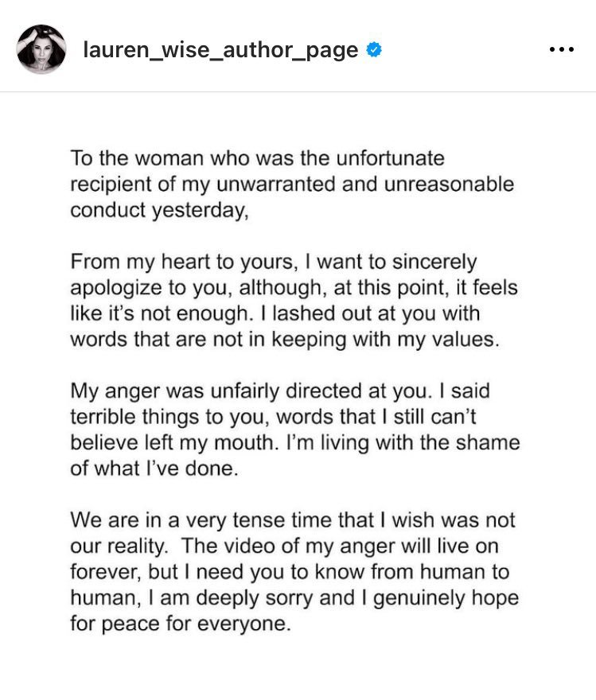Open the three-dot more options menu
This screenshot has height=700, width=596.
click(562, 49)
